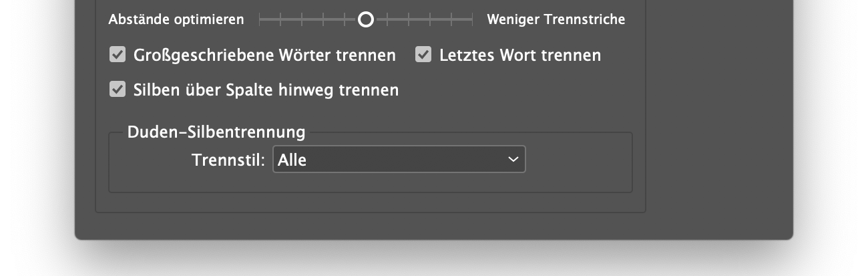Click the Alle value in Trennstil field
This screenshot has height=276, width=868.
coord(292,160)
